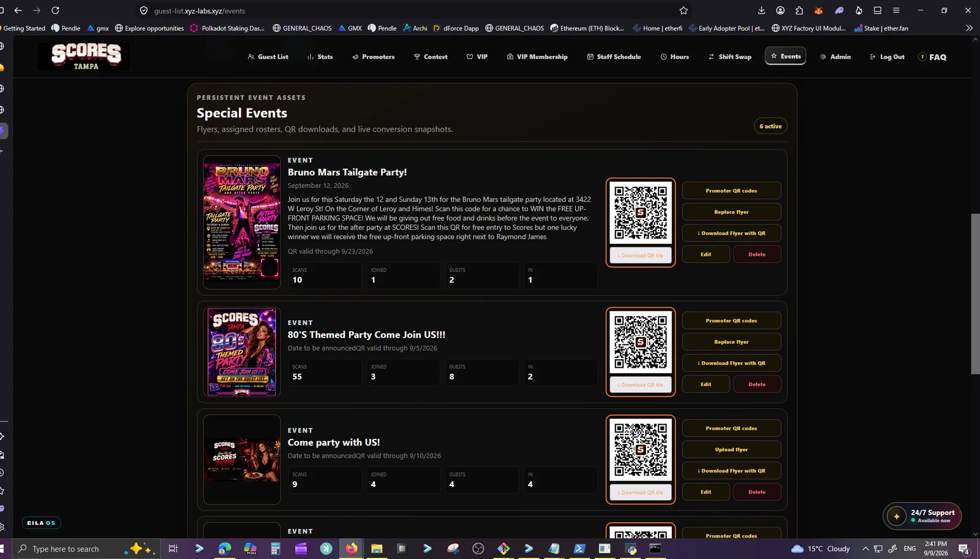Go to the Promoters section

click(374, 56)
